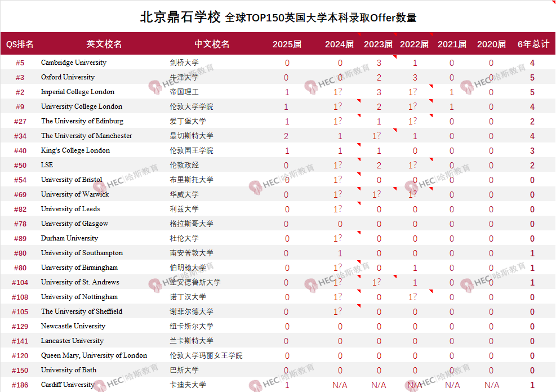Select the 牛津大学 Chinese name cell
This screenshot has width=556, height=392.
(x=184, y=77)
